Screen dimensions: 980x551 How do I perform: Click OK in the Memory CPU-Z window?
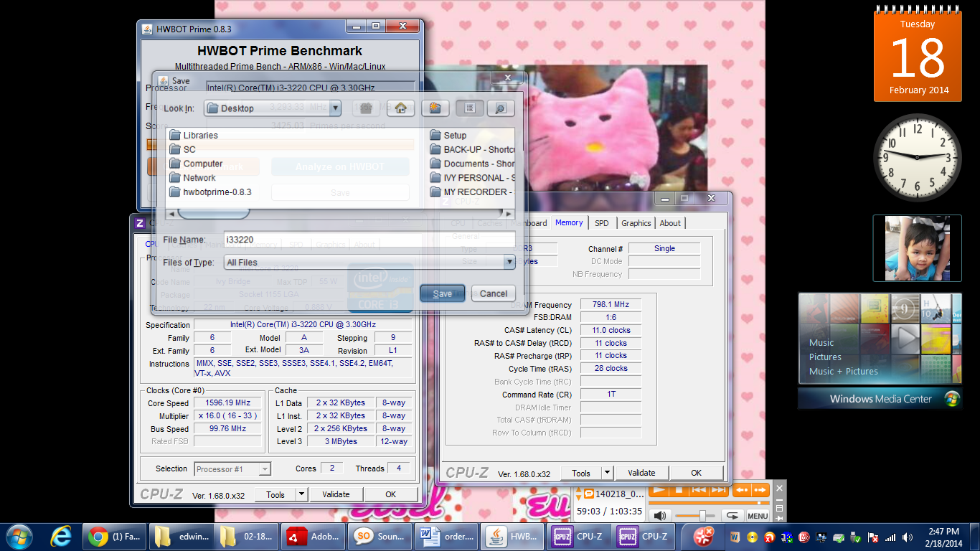(696, 473)
